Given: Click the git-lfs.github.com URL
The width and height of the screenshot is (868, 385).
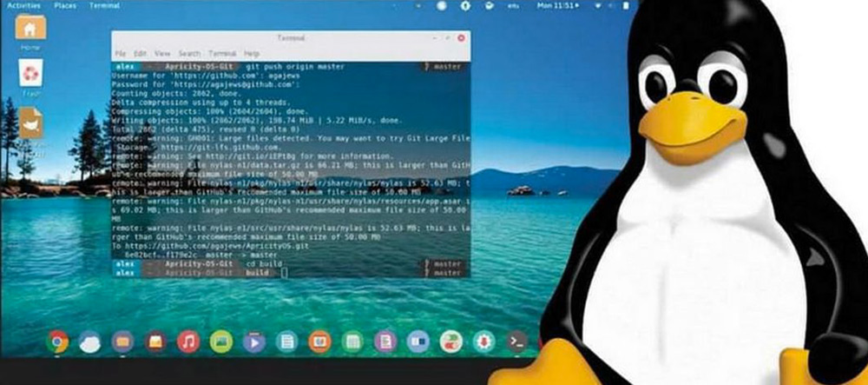Looking at the screenshot, I should pyautogui.click(x=219, y=148).
